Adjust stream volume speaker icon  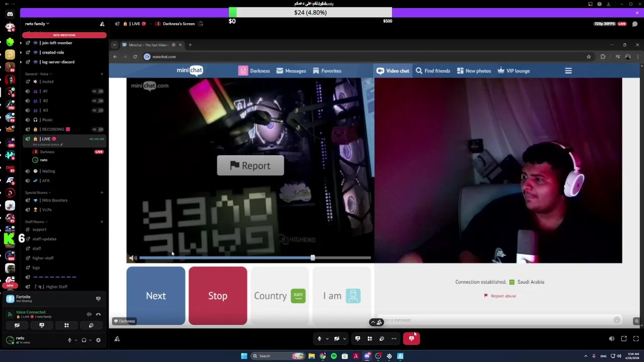point(612,339)
